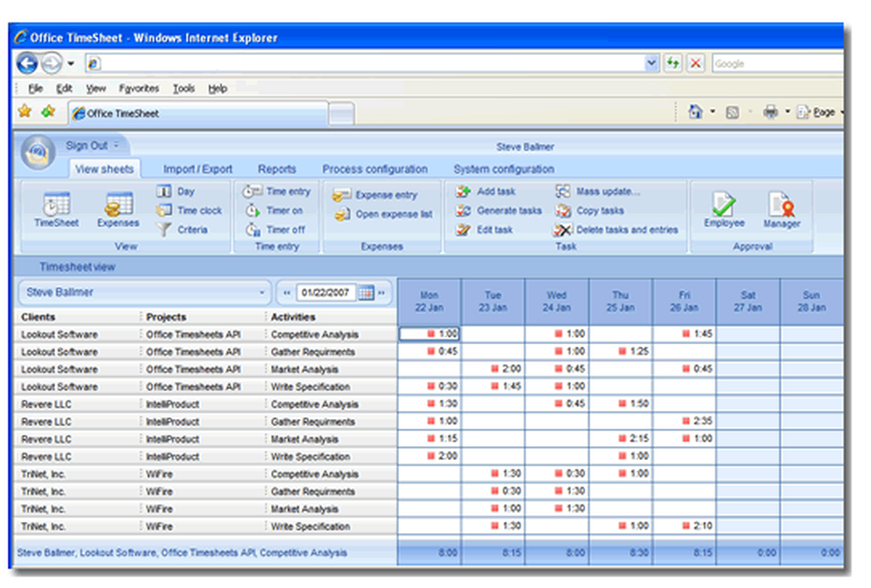
Task: Open the Favorites star icon
Action: point(24,112)
